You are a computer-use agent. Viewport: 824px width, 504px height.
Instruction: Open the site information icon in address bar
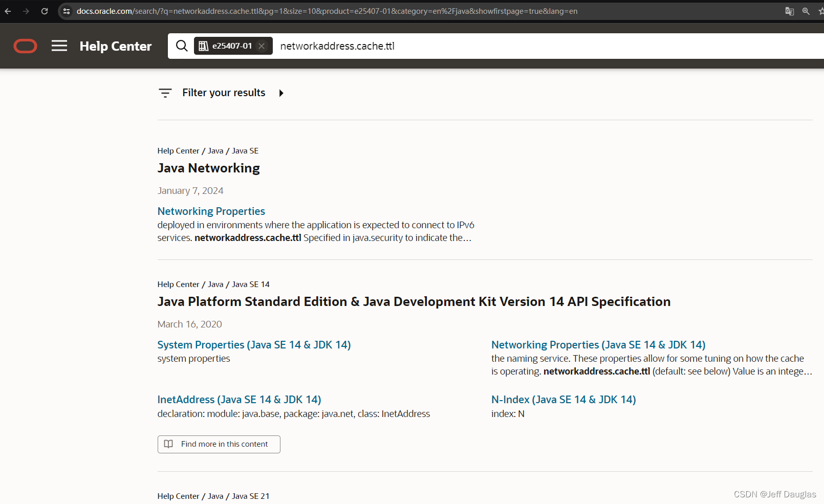point(67,11)
